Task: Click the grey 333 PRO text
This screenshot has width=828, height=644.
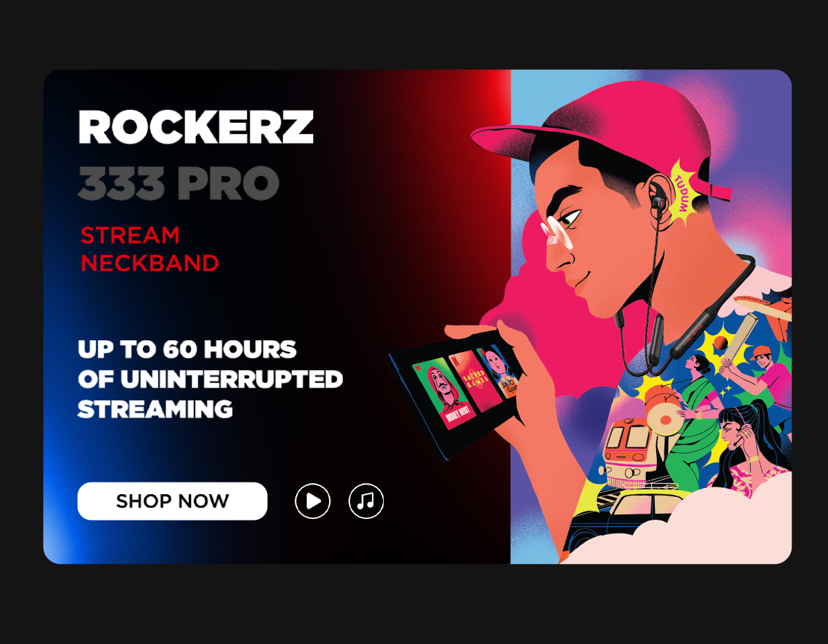Action: [x=179, y=183]
